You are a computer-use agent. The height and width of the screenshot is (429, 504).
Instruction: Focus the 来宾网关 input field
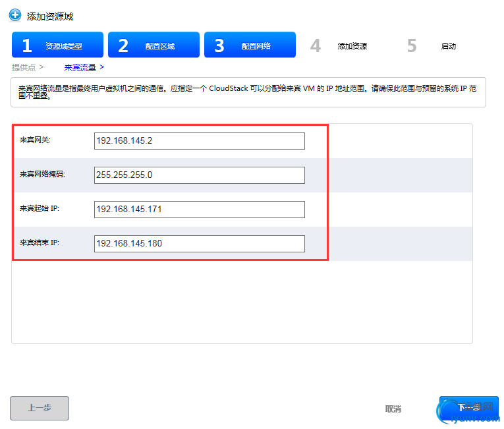pos(199,141)
